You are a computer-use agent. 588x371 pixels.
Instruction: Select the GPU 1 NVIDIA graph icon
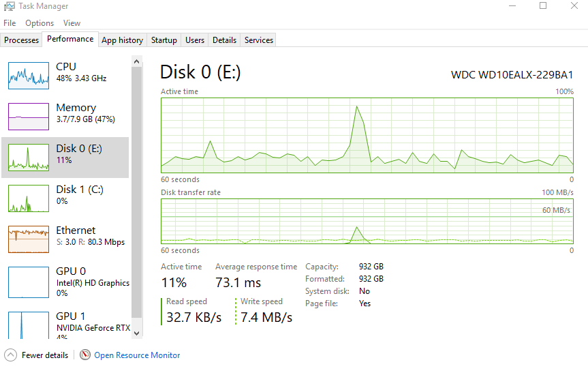pyautogui.click(x=29, y=324)
